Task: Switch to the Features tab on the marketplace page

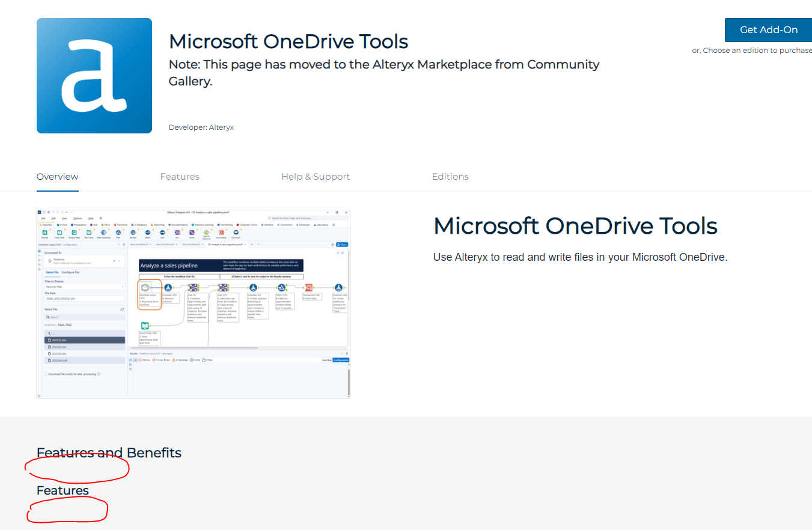Action: pos(180,176)
